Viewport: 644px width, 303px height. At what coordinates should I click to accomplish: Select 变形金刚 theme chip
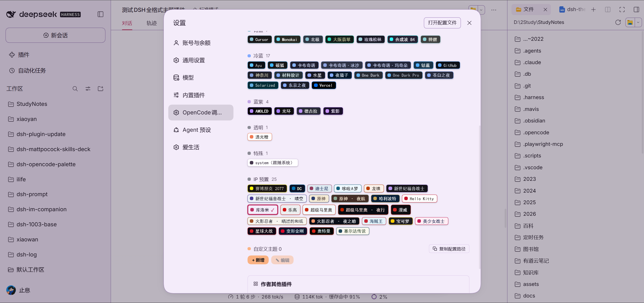pyautogui.click(x=293, y=231)
